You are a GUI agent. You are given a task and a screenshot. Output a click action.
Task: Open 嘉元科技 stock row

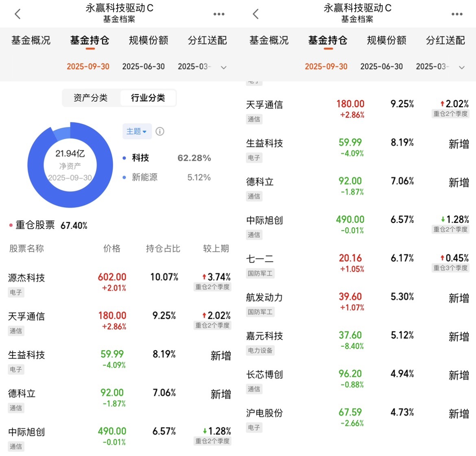[x=357, y=343]
